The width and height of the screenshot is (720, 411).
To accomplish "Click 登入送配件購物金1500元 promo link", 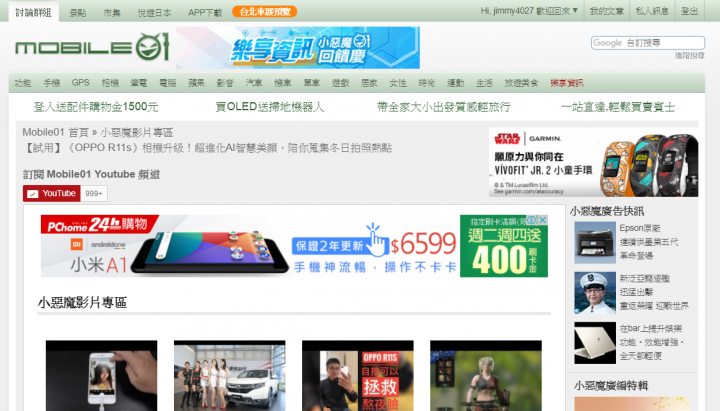I will coord(96,107).
